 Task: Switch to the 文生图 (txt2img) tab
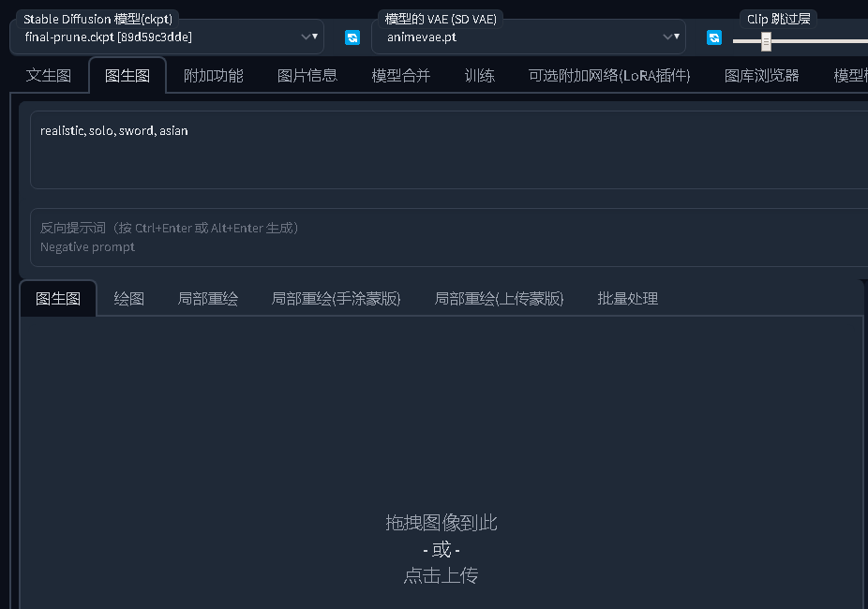pyautogui.click(x=48, y=76)
